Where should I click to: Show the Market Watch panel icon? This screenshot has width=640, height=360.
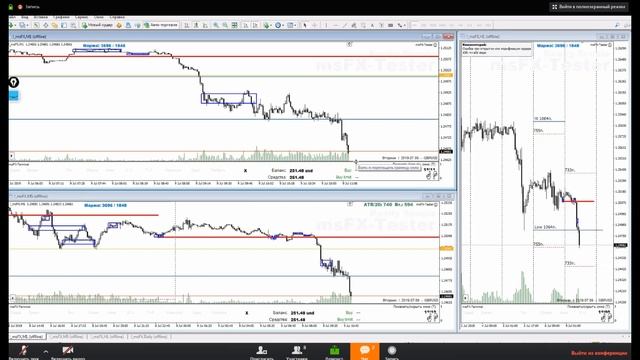pos(36,25)
